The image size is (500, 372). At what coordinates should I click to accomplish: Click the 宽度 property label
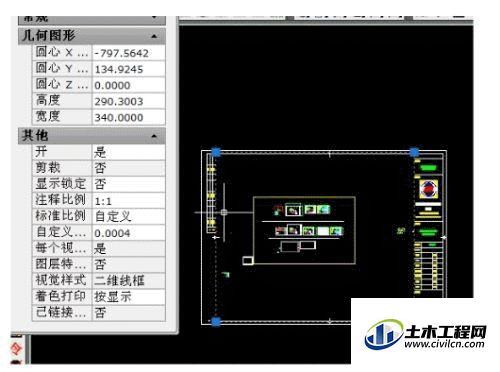62,117
